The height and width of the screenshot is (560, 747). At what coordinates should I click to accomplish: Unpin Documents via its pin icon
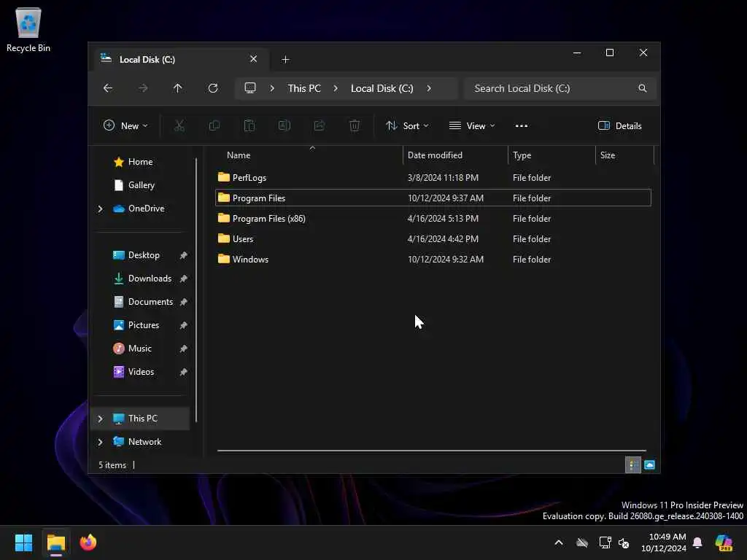[183, 302]
